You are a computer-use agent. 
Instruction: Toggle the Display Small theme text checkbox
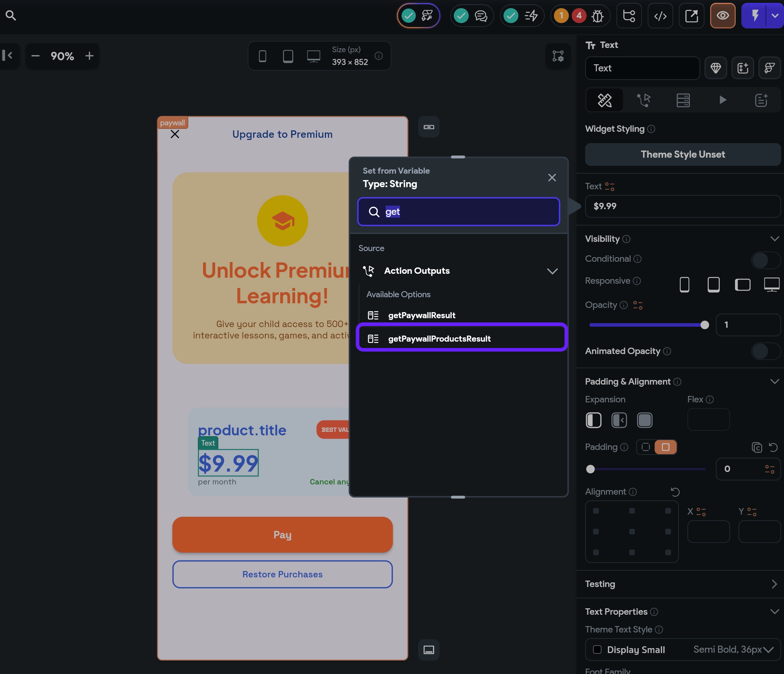point(597,649)
